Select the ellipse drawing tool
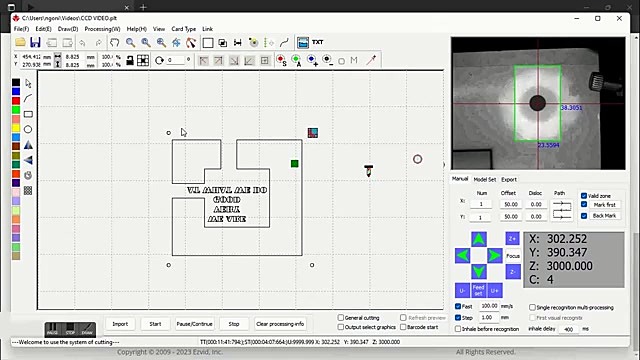The image size is (640, 360). [x=28, y=129]
